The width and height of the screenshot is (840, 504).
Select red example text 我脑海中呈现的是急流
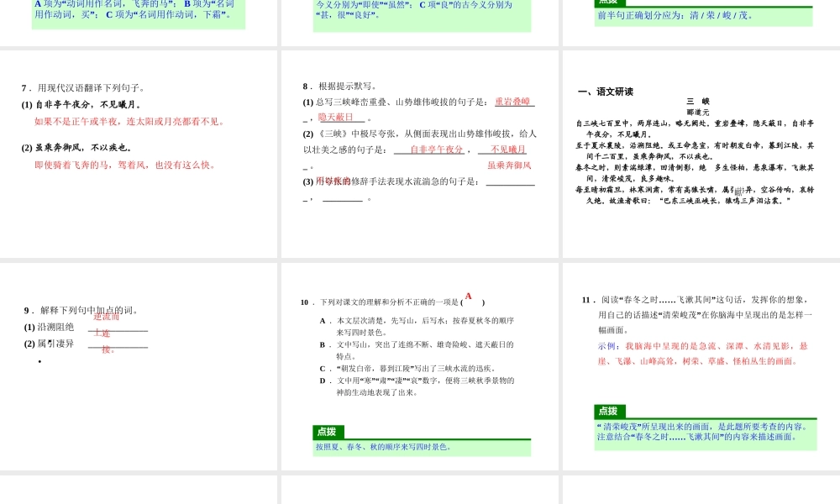click(703, 354)
